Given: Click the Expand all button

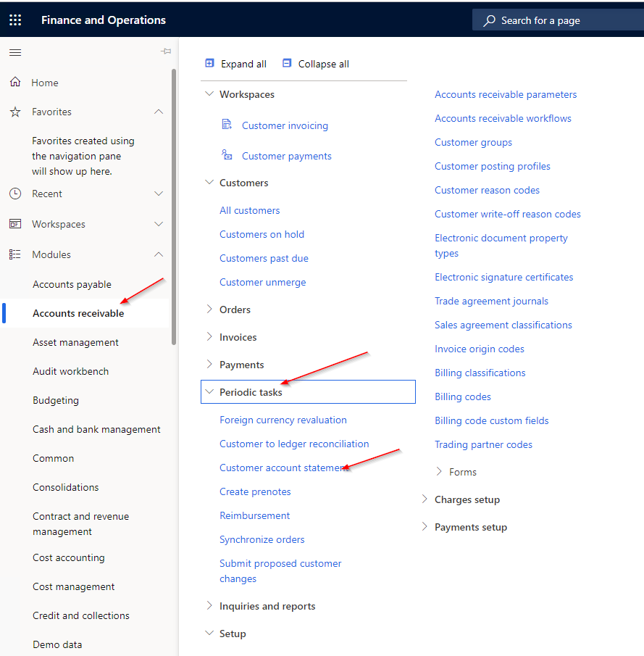Looking at the screenshot, I should [235, 64].
